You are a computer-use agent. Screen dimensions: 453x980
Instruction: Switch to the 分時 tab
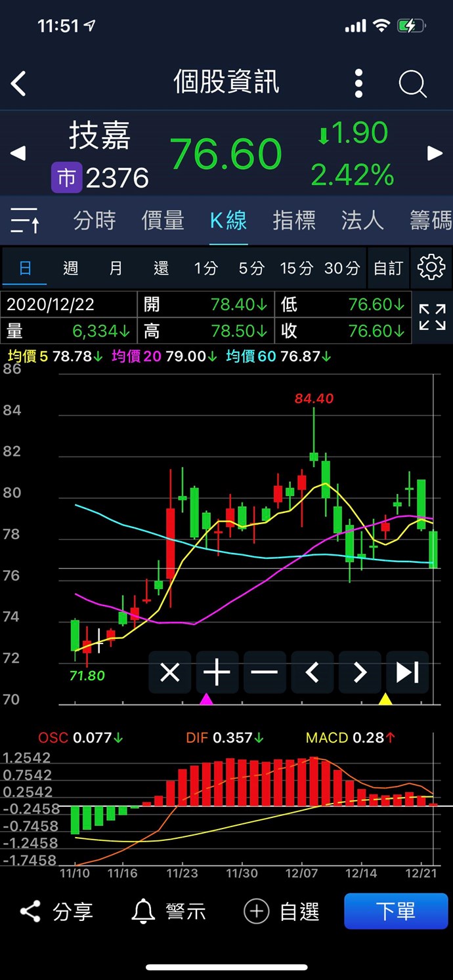click(95, 220)
